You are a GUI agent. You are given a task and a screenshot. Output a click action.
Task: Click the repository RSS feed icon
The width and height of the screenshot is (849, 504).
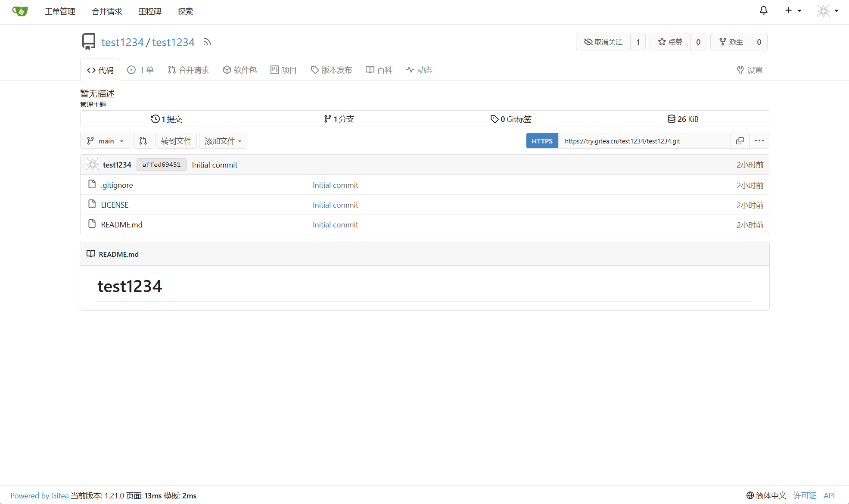207,42
